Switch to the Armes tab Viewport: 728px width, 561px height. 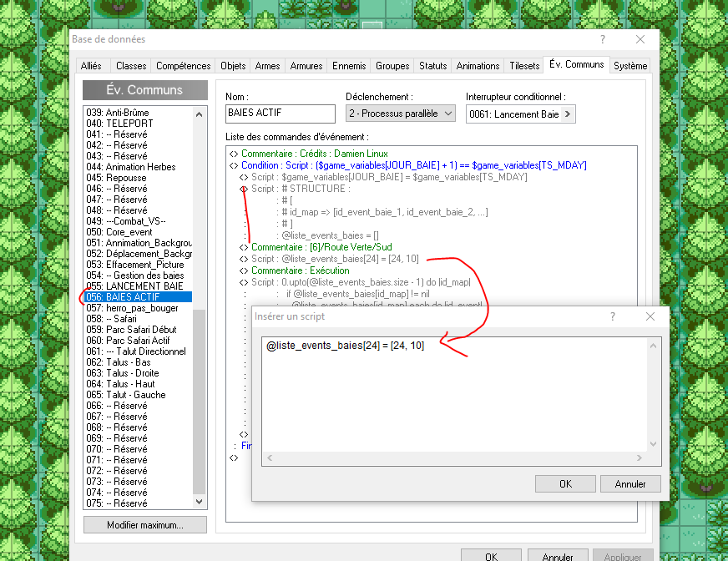point(267,66)
